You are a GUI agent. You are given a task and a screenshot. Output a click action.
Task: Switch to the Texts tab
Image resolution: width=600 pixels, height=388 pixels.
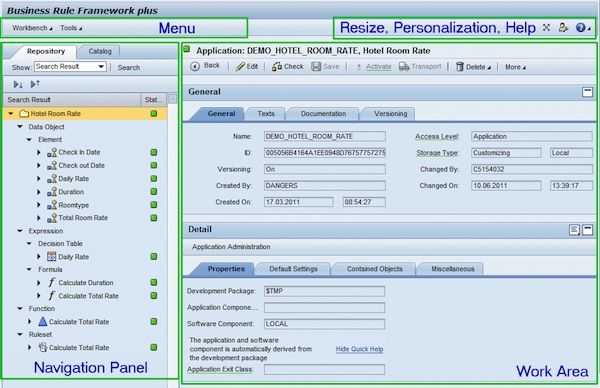[x=266, y=114]
